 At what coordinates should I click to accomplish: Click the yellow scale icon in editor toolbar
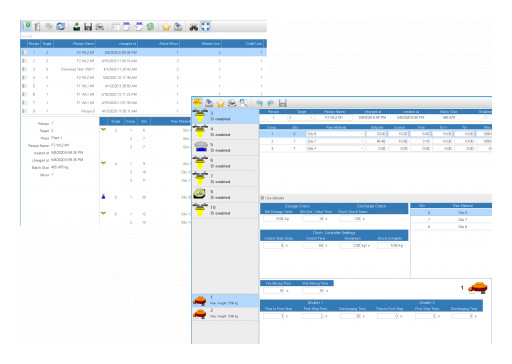click(x=197, y=103)
